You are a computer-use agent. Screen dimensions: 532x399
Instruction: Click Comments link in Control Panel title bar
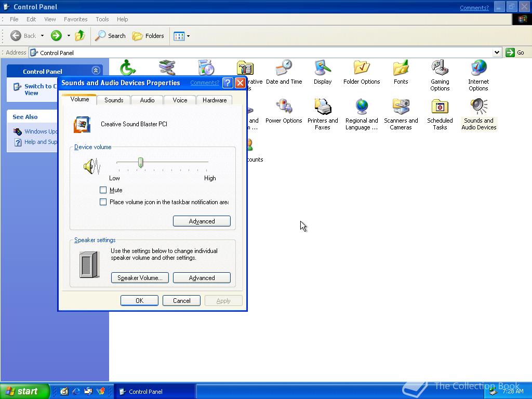[474, 7]
